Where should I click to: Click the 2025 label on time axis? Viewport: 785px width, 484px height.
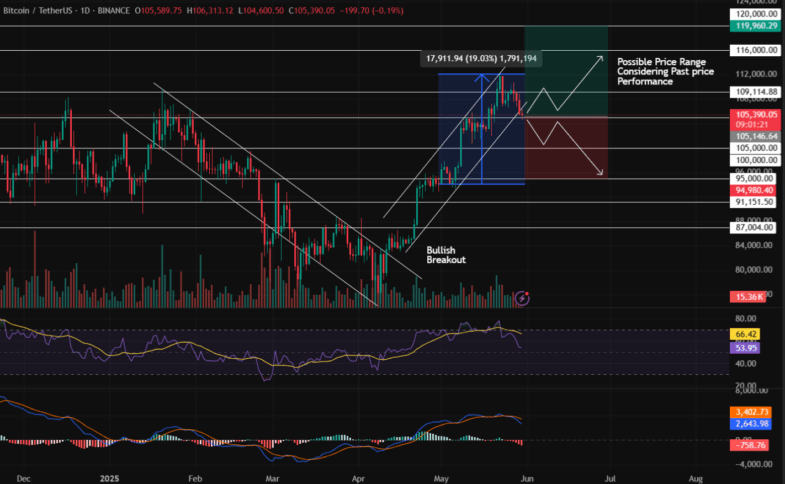pyautogui.click(x=110, y=479)
